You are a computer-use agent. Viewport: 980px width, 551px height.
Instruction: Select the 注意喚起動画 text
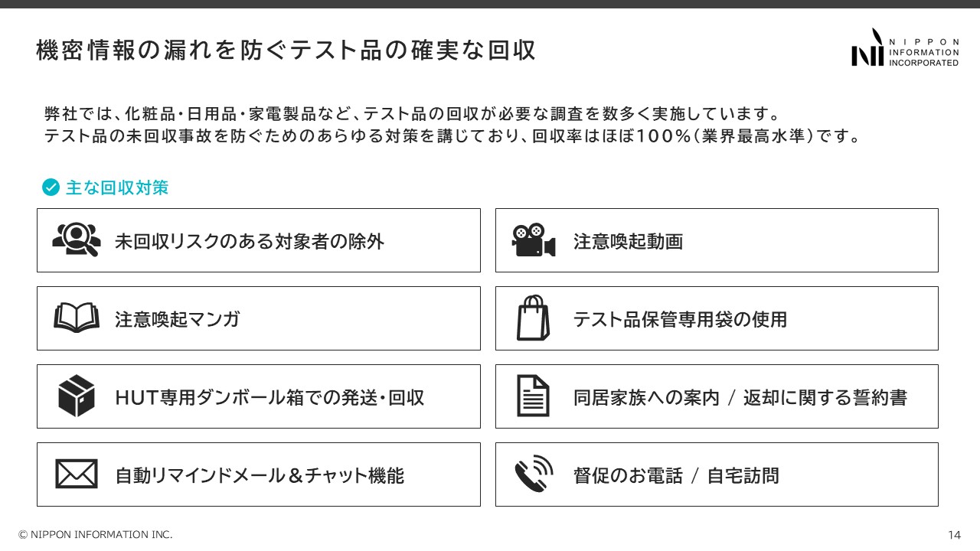628,242
